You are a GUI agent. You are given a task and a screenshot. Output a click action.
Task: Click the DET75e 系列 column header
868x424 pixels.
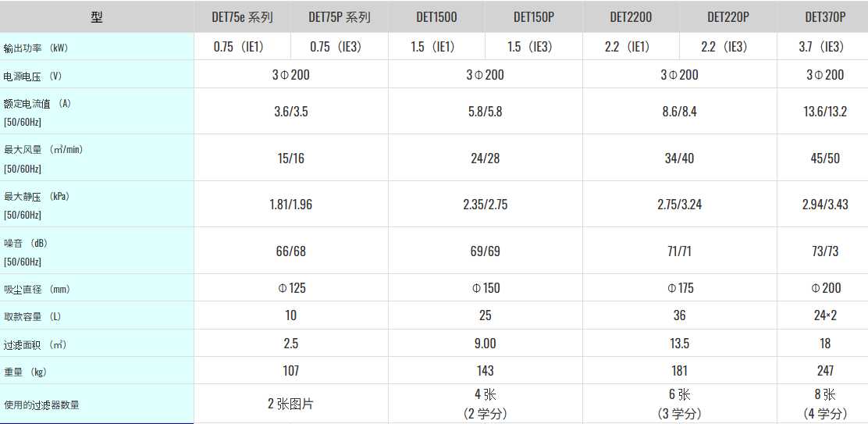click(243, 16)
